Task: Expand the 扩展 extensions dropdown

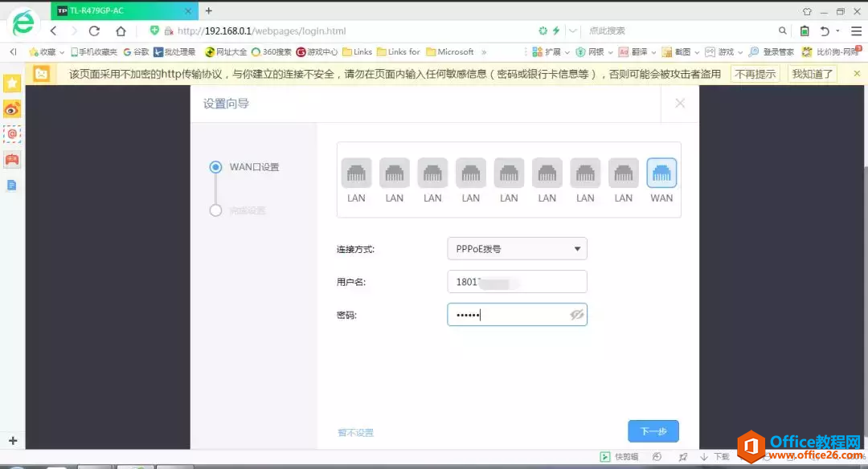Action: (567, 52)
